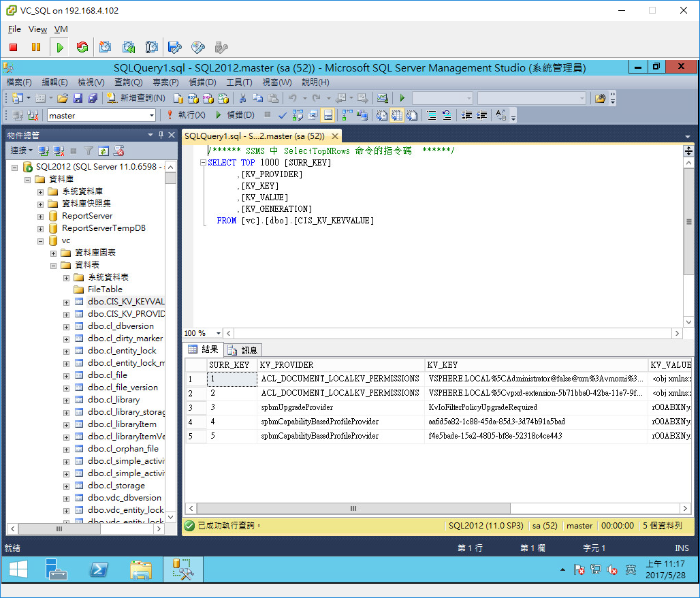This screenshot has height=598, width=700.
Task: Click Object Explorer filter funnel icon
Action: click(x=89, y=151)
